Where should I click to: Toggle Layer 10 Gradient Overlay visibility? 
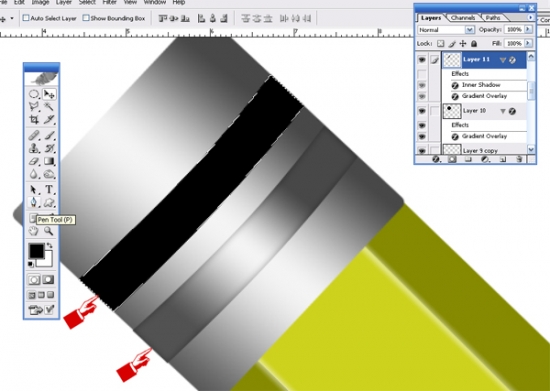click(422, 136)
